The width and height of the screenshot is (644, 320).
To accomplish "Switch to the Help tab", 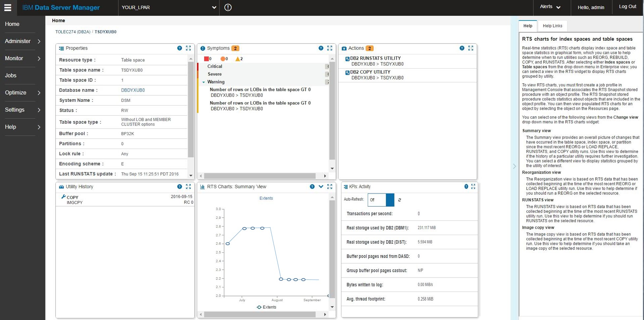I will pos(528,26).
